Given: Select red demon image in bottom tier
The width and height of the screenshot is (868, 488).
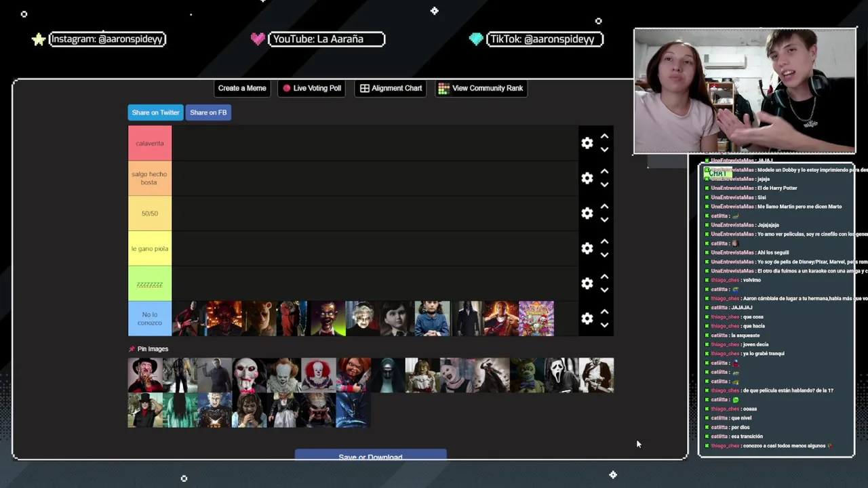Looking at the screenshot, I should point(224,319).
